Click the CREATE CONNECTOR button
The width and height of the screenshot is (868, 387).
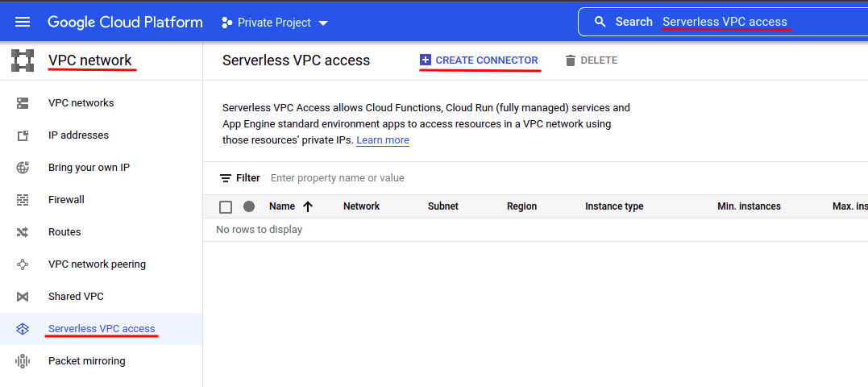pos(479,60)
